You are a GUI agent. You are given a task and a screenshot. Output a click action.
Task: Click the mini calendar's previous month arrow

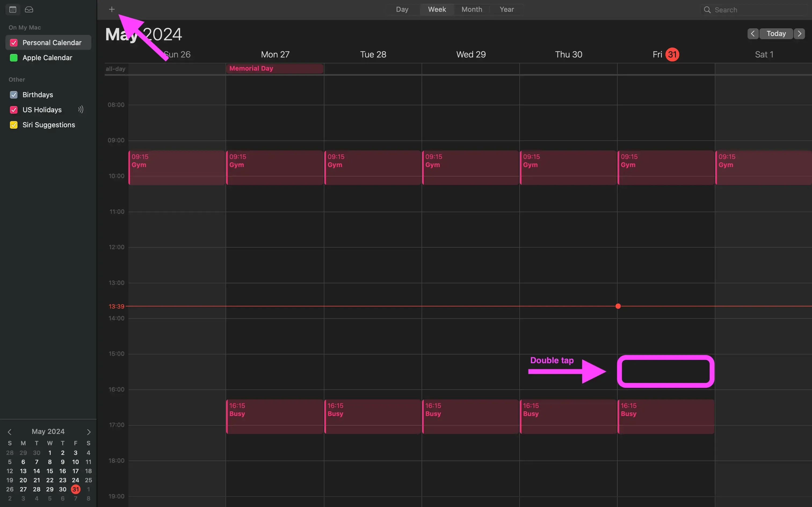tap(10, 432)
